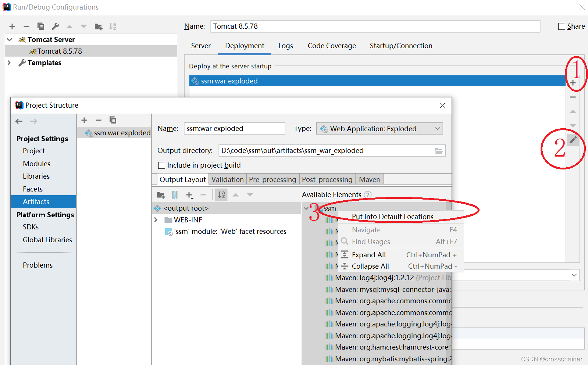Screen dimensions: 588x365
Task: Open the Maven artifact tab
Action: (x=370, y=179)
